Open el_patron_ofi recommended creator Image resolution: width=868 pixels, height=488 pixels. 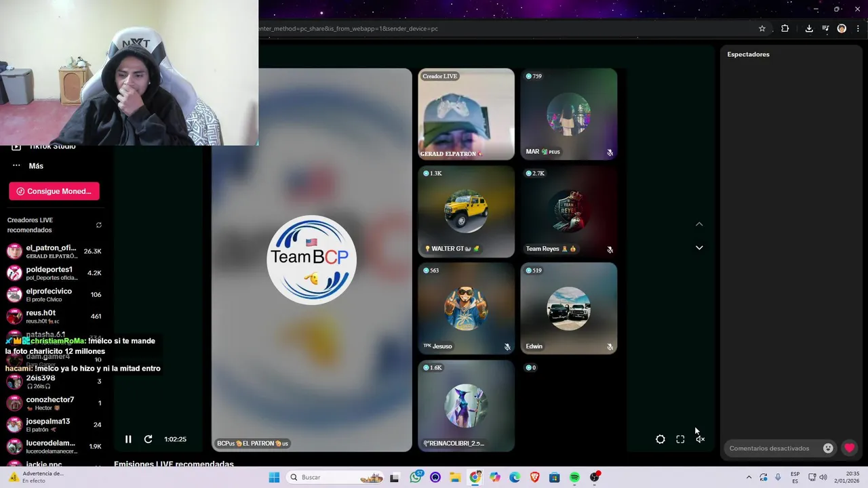tap(54, 251)
